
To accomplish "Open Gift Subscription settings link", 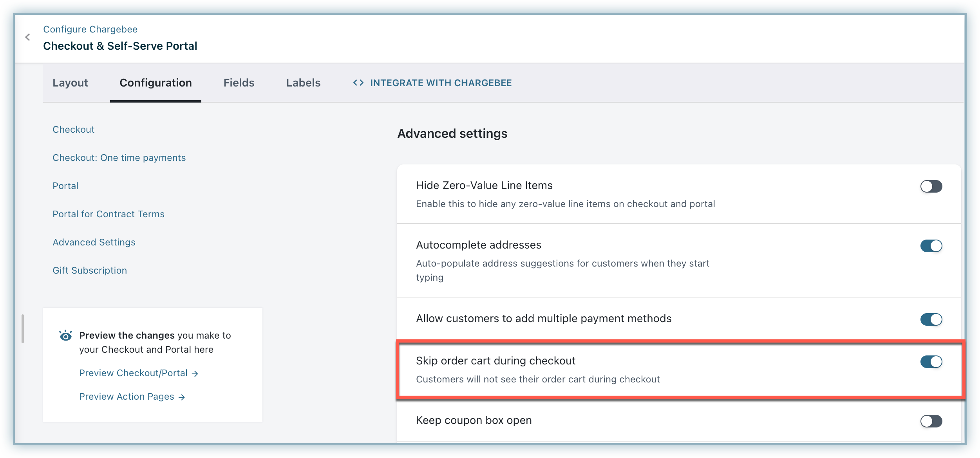I will click(90, 270).
